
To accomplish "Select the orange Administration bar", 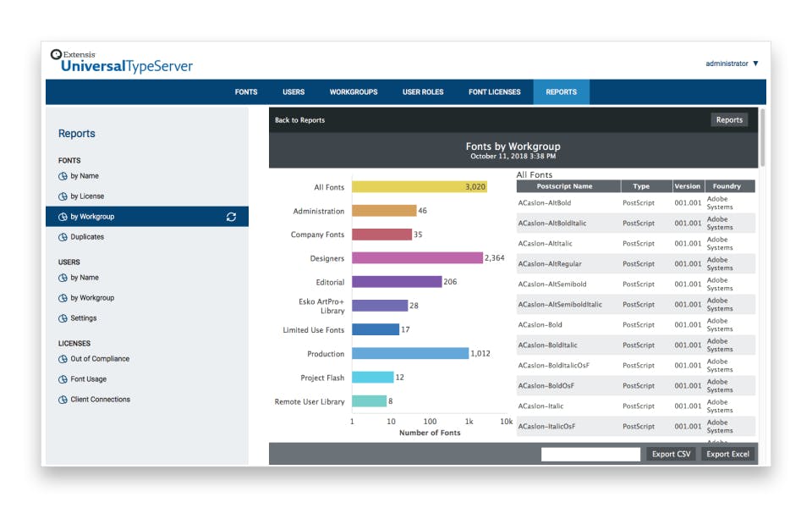I will (384, 211).
